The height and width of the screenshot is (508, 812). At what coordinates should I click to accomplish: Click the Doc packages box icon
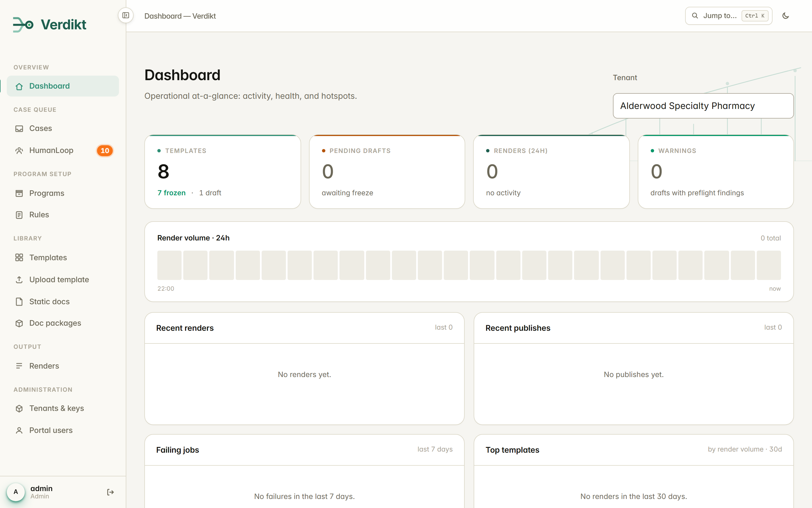tap(19, 323)
